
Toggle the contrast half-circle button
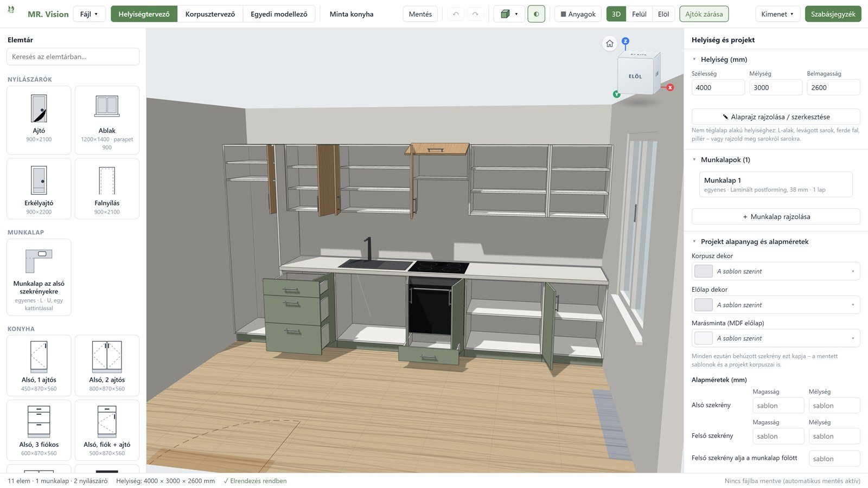pos(536,14)
